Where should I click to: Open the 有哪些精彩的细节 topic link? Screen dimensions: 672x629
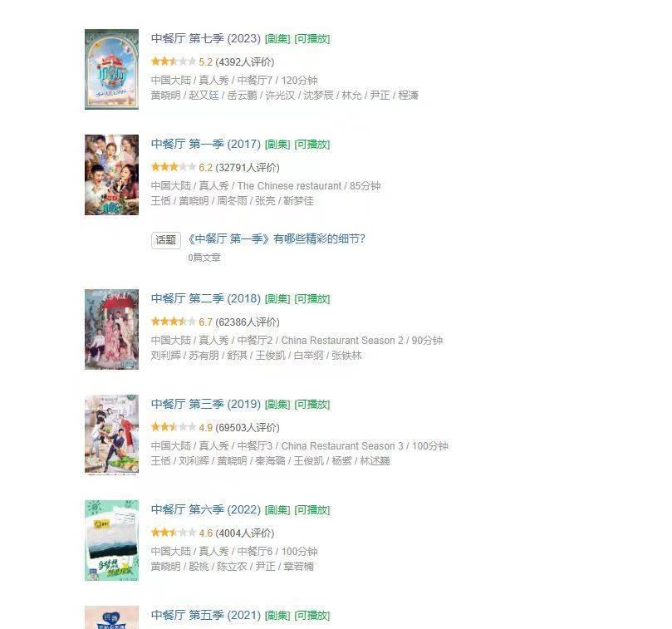click(277, 238)
